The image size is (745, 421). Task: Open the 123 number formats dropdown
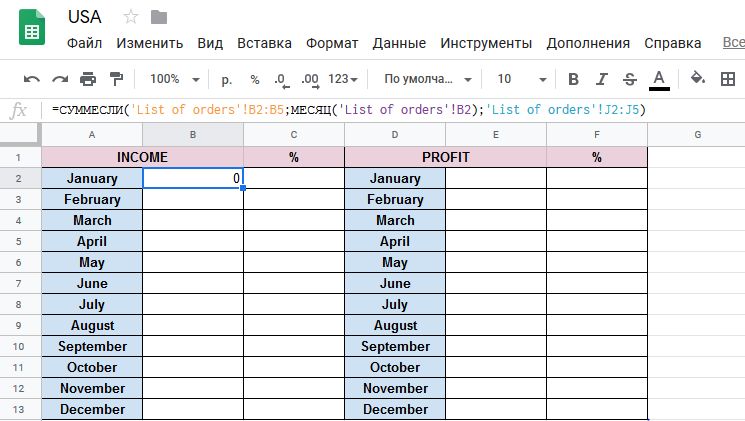point(343,79)
